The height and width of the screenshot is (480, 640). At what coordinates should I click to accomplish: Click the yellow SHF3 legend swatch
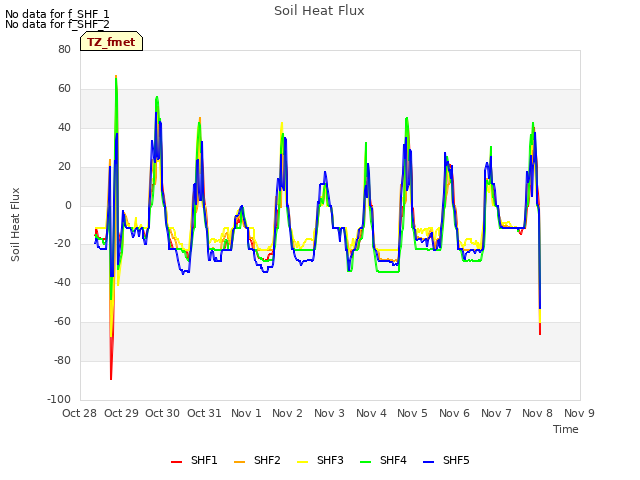(x=302, y=462)
